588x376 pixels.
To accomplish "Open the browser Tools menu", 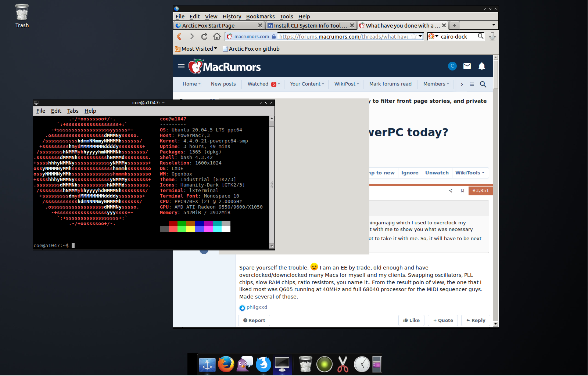I will (x=286, y=17).
